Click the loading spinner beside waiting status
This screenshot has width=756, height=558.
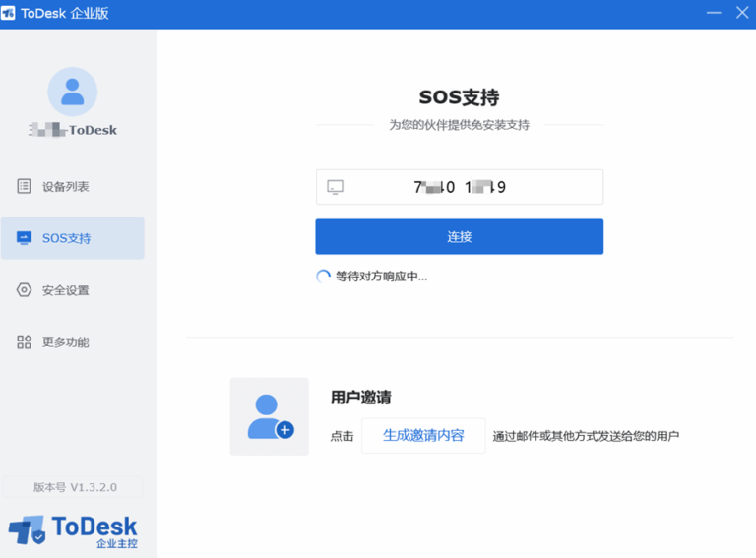323,277
